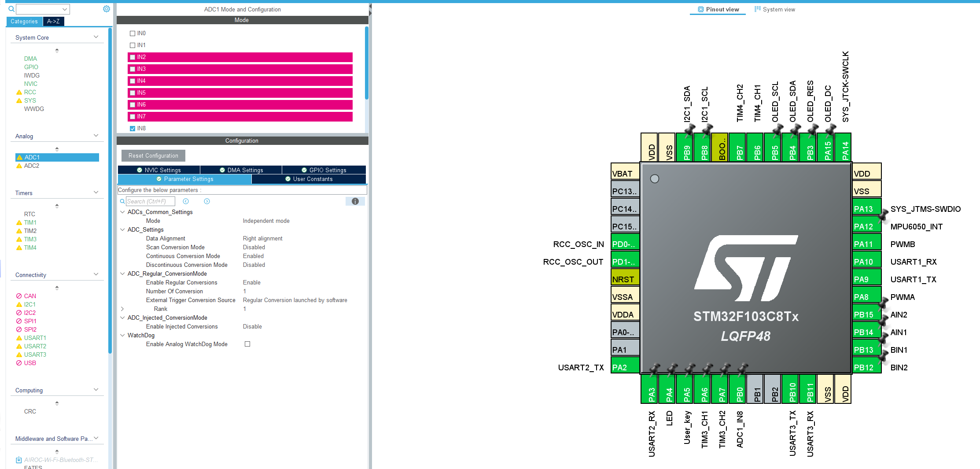Image resolution: width=980 pixels, height=469 pixels.
Task: Select the PA4 LED pin
Action: pyautogui.click(x=667, y=389)
